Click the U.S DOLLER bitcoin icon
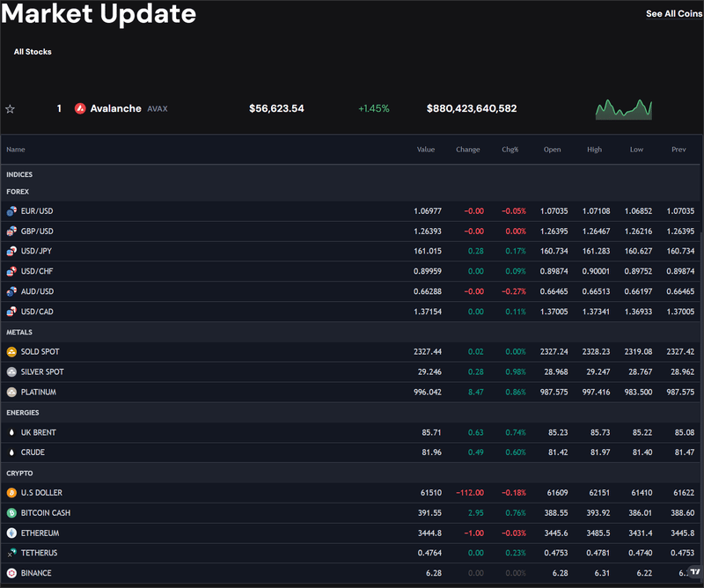 (x=11, y=493)
